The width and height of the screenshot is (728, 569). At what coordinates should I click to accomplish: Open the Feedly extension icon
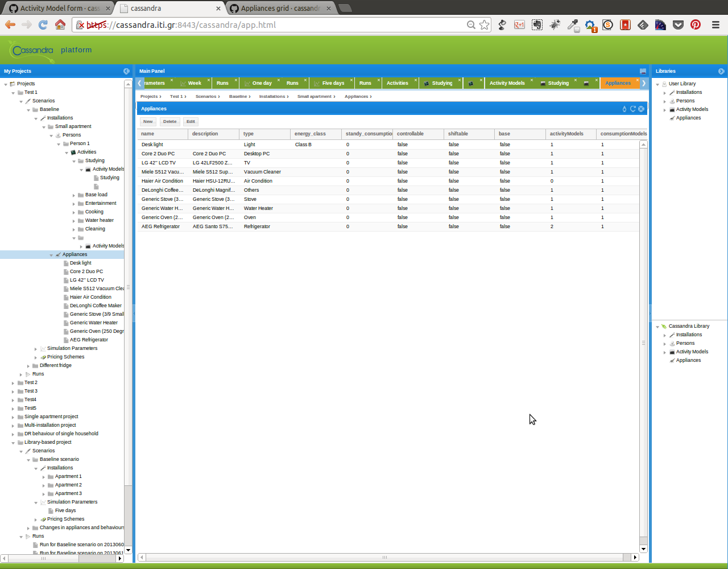643,24
